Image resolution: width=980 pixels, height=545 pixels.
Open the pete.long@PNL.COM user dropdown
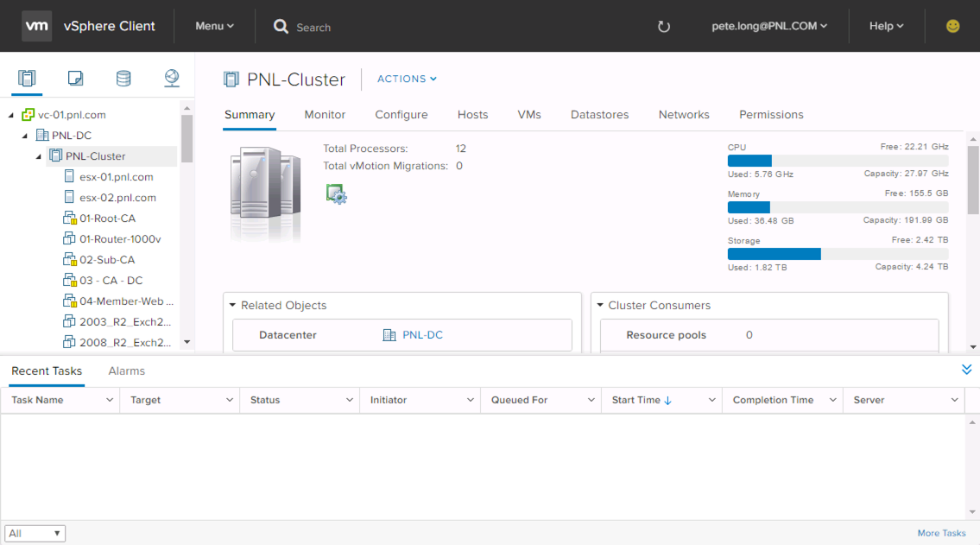tap(769, 26)
